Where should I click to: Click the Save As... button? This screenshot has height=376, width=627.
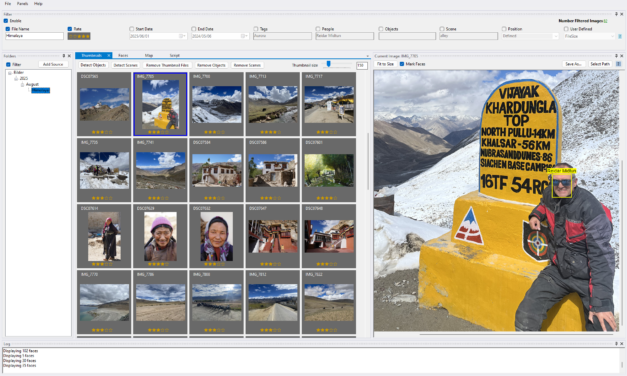point(573,64)
